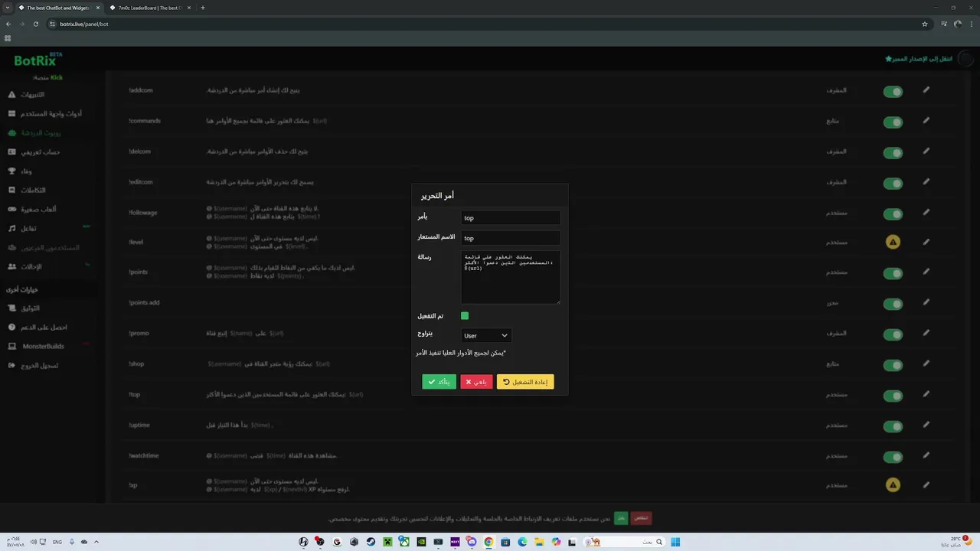Click تسجيل الخروج to log out
This screenshot has height=551, width=980.
33,366
